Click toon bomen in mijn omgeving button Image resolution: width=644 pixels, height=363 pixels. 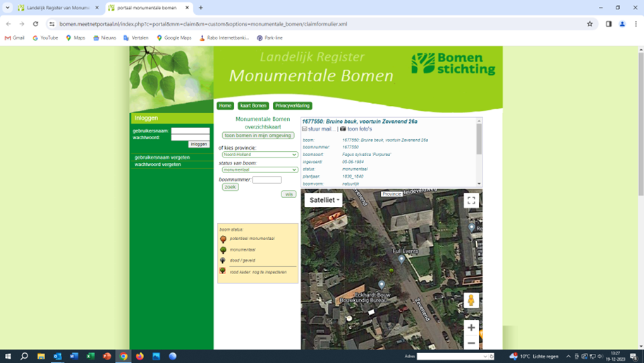pos(258,136)
